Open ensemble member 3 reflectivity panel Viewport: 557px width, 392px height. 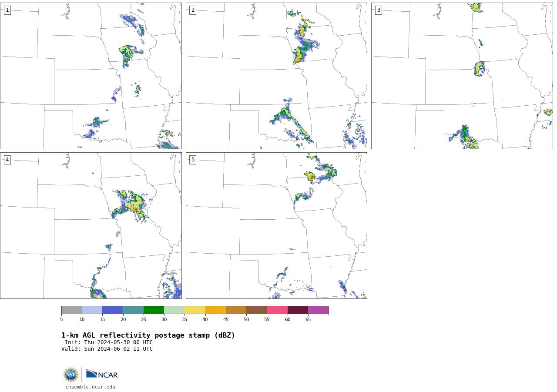(x=462, y=76)
